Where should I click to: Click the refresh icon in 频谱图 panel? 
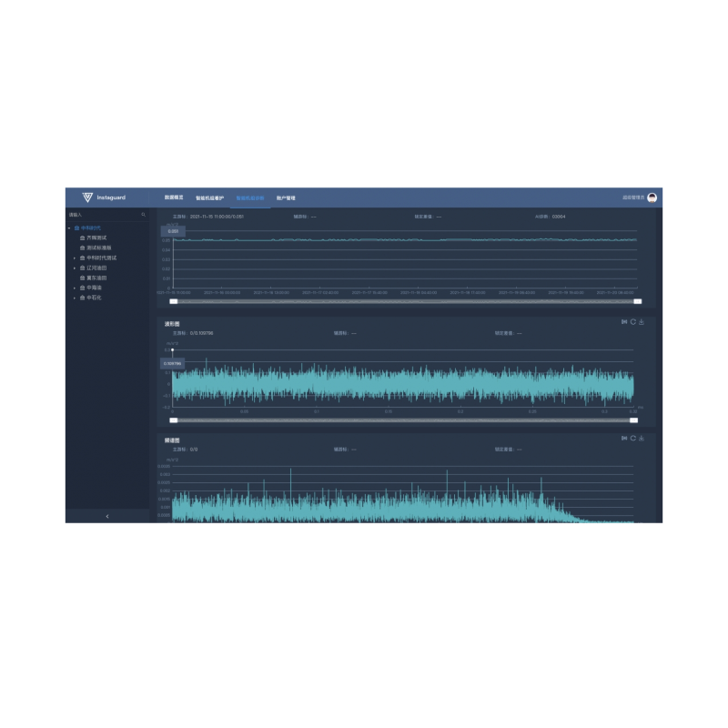(x=633, y=438)
